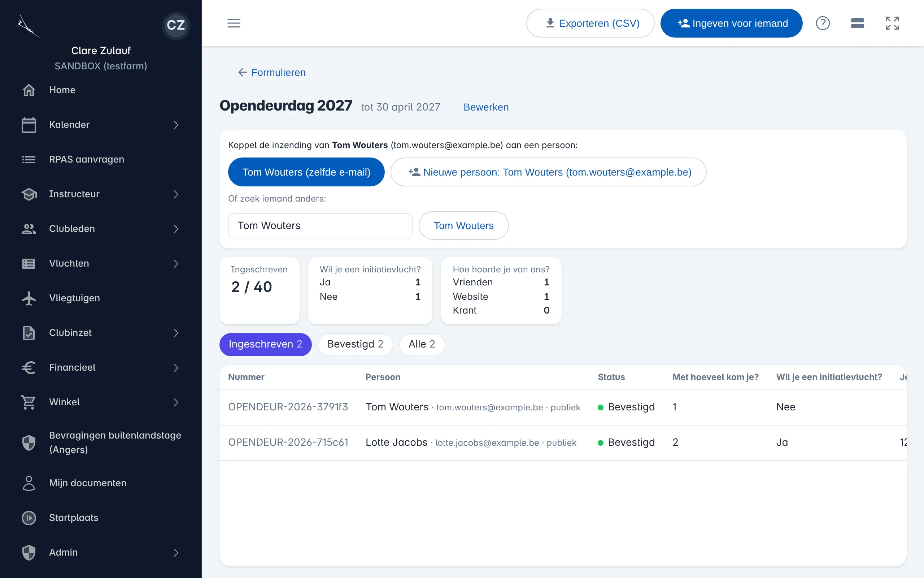This screenshot has width=924, height=578.
Task: Toggle fullscreen with the expand arrows icon
Action: pyautogui.click(x=892, y=23)
